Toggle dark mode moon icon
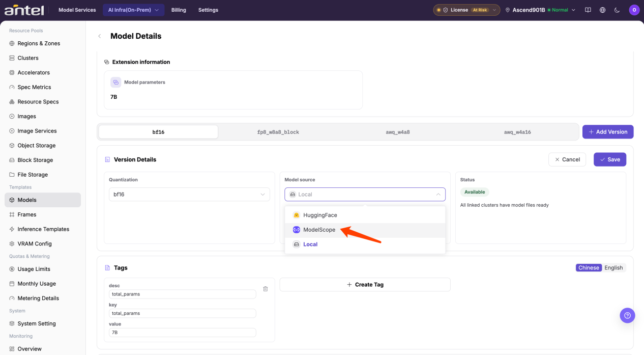 click(617, 10)
